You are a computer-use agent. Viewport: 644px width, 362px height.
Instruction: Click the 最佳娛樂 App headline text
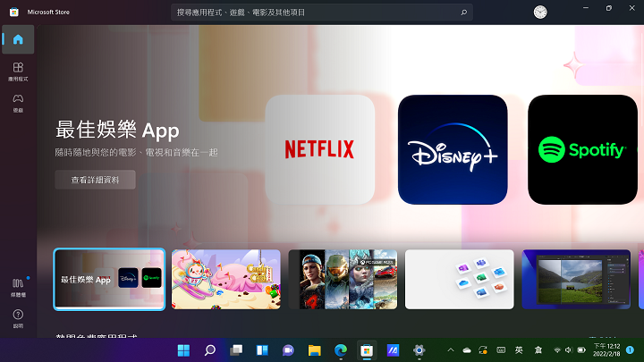click(x=117, y=130)
